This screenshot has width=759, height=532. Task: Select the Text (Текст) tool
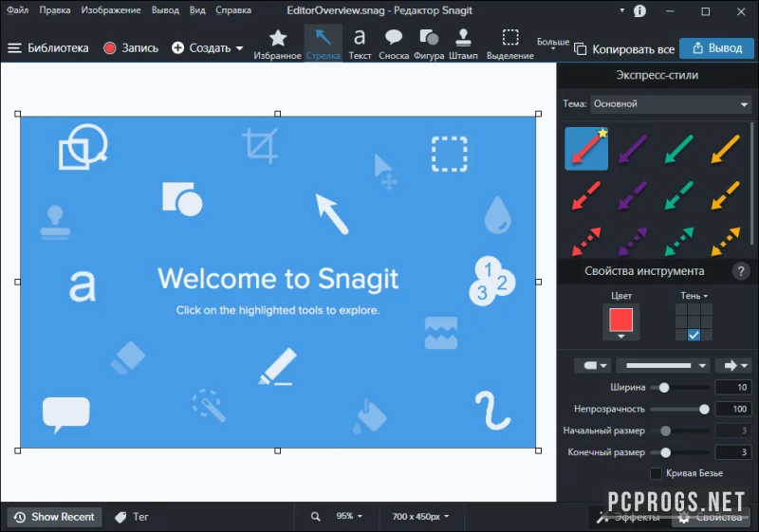click(x=360, y=45)
